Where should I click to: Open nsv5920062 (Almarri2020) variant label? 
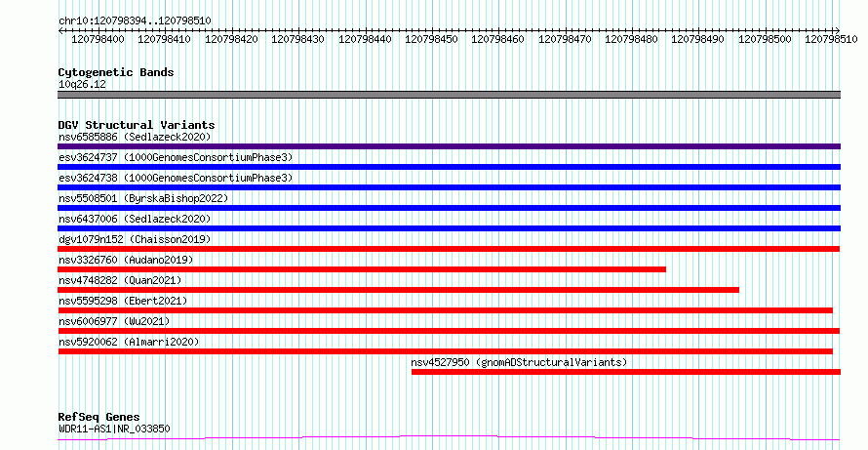129,342
